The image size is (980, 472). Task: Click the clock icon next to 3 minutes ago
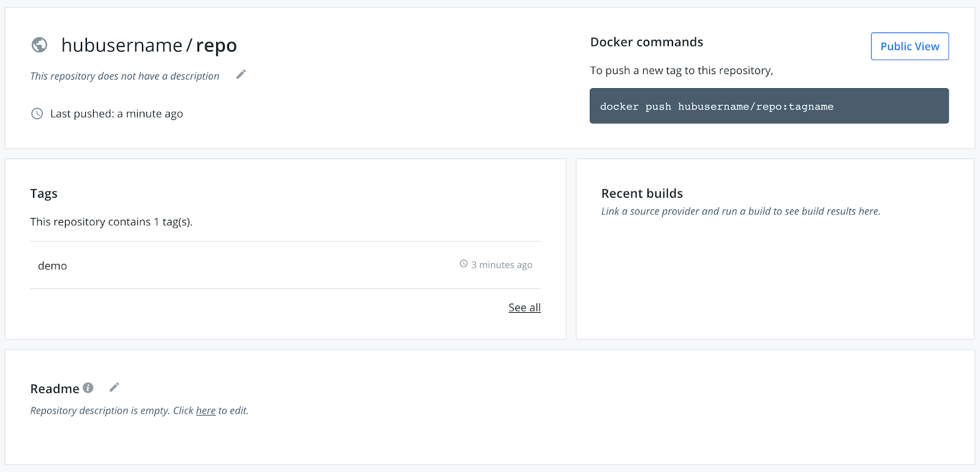(464, 264)
